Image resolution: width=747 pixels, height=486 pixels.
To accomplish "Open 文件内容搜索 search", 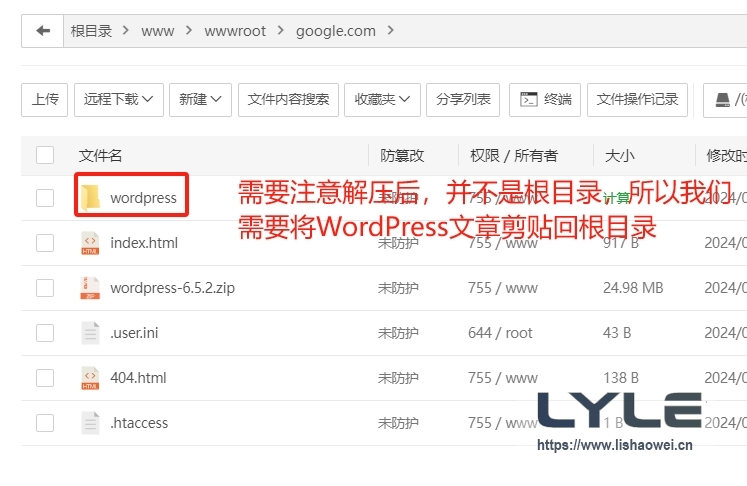I will click(x=288, y=100).
